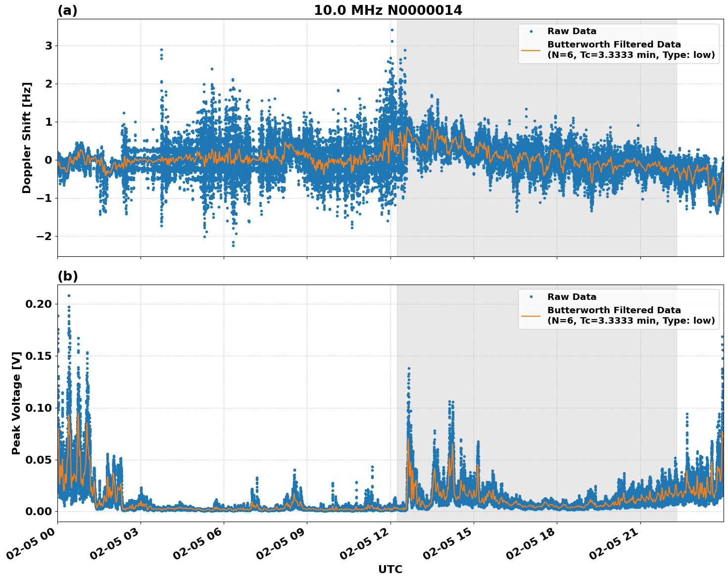Image resolution: width=728 pixels, height=580 pixels.
Task: Click the Doppler Shift [Hz] axis label
Action: [27, 138]
